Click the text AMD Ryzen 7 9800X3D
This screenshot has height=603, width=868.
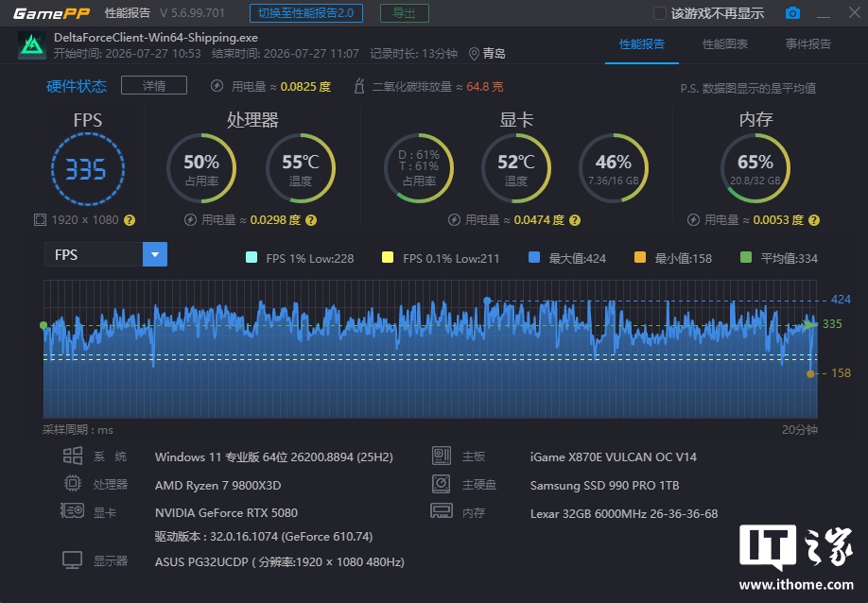218,485
